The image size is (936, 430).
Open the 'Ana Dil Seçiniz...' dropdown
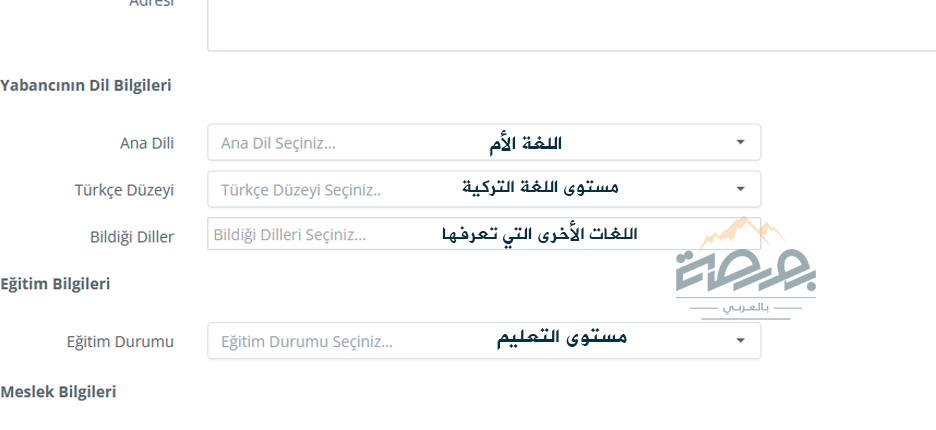click(484, 142)
